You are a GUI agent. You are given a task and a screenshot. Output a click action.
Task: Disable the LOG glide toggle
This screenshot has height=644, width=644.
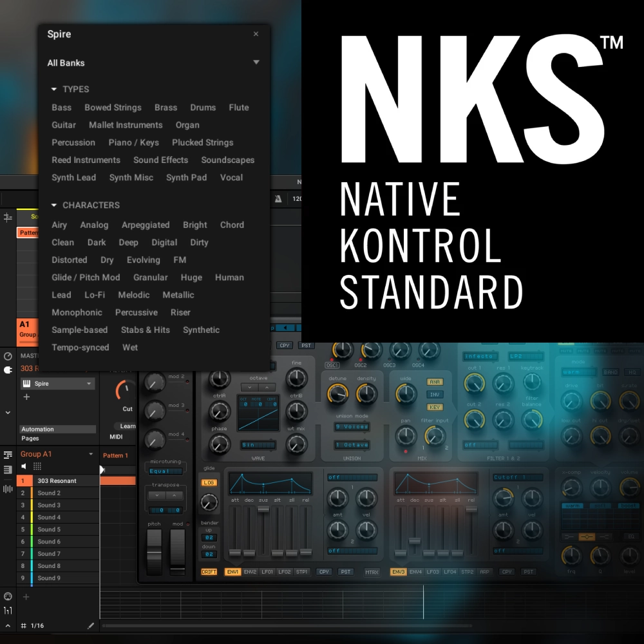click(x=209, y=482)
